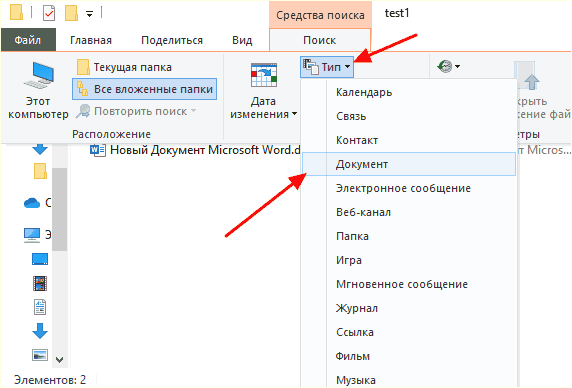The width and height of the screenshot is (572, 388).
Task: Choose Календарь from type list
Action: pyautogui.click(x=409, y=92)
